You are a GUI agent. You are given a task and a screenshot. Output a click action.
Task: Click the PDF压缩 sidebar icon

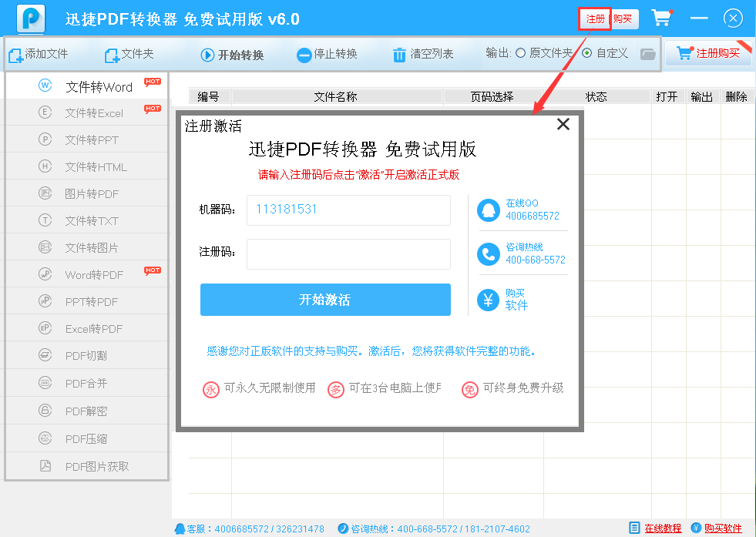click(45, 438)
